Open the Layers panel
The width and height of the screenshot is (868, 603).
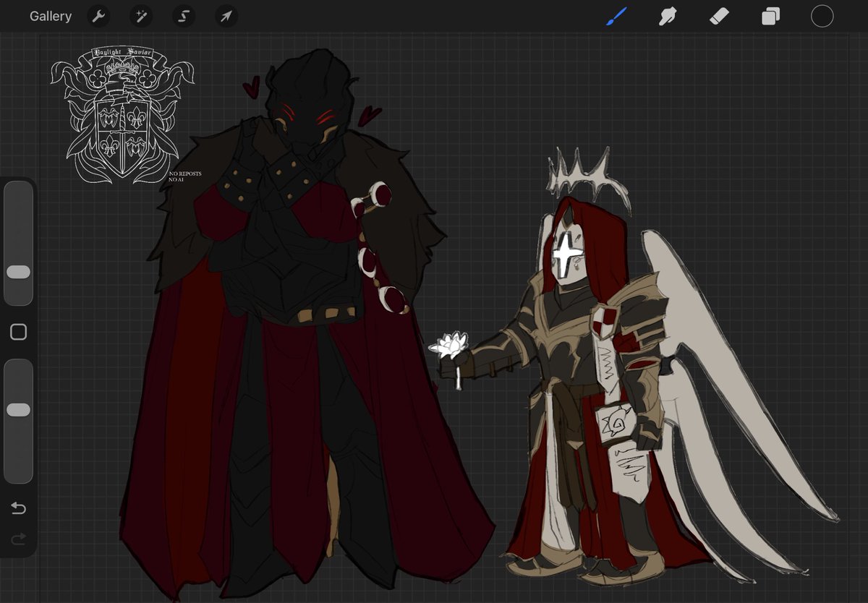771,16
